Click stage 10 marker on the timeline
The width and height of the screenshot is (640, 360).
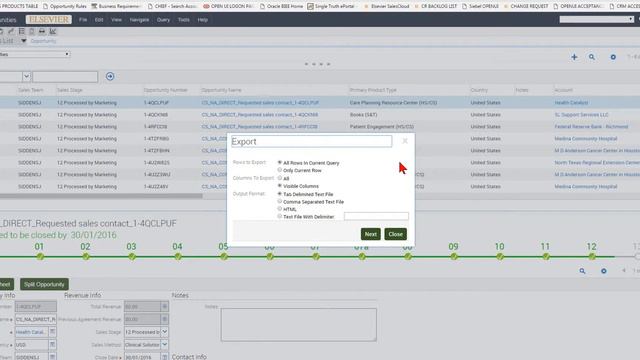tap(500, 256)
